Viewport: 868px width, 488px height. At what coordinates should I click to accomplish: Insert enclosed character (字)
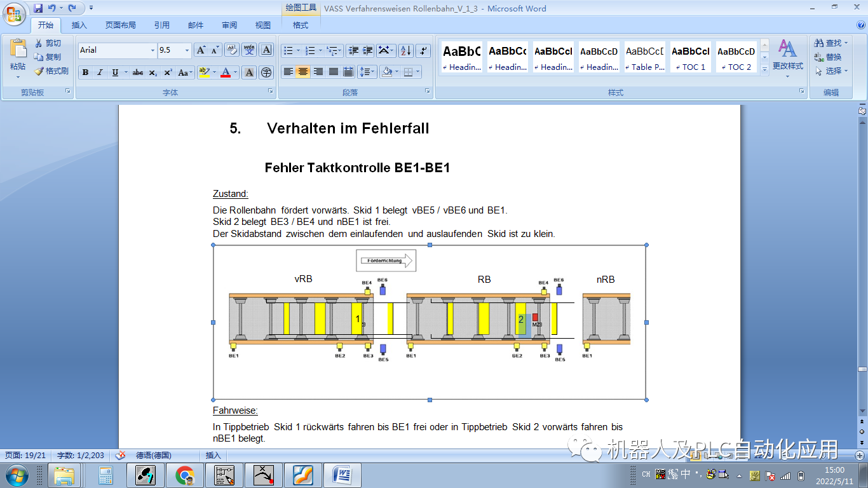[267, 72]
